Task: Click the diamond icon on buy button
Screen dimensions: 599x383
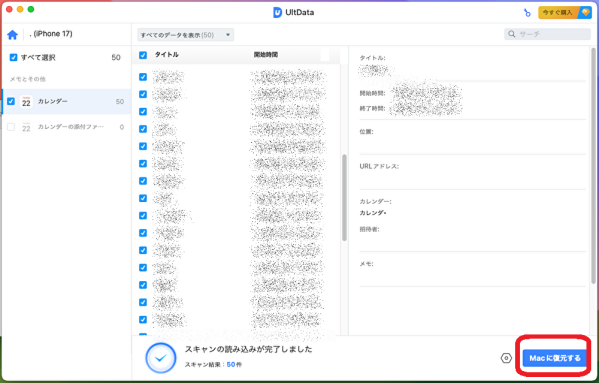Action: click(585, 12)
